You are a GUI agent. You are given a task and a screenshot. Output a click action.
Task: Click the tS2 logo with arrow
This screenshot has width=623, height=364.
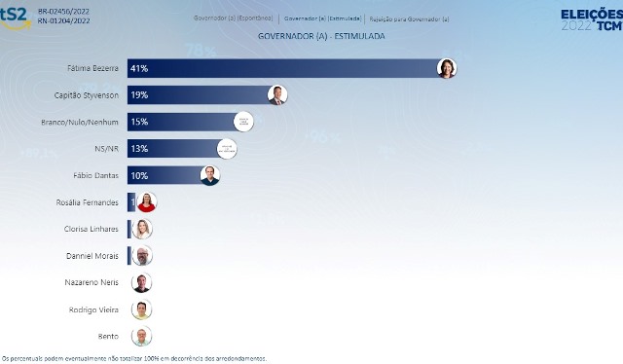16,18
